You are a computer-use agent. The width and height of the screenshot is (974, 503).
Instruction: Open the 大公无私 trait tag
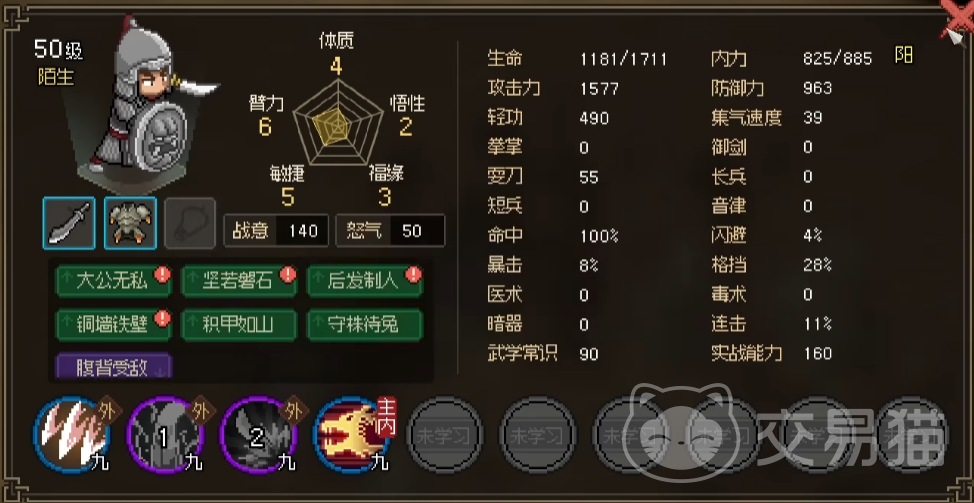click(113, 281)
